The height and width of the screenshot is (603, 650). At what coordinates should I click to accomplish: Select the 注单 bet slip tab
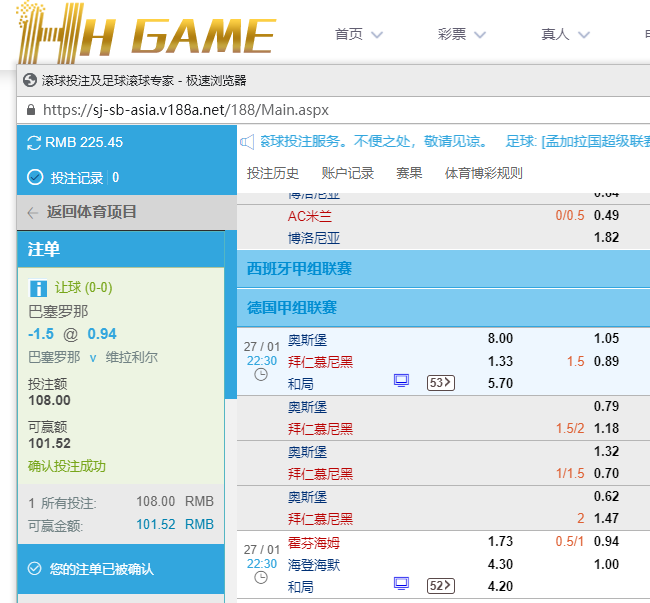pyautogui.click(x=121, y=249)
